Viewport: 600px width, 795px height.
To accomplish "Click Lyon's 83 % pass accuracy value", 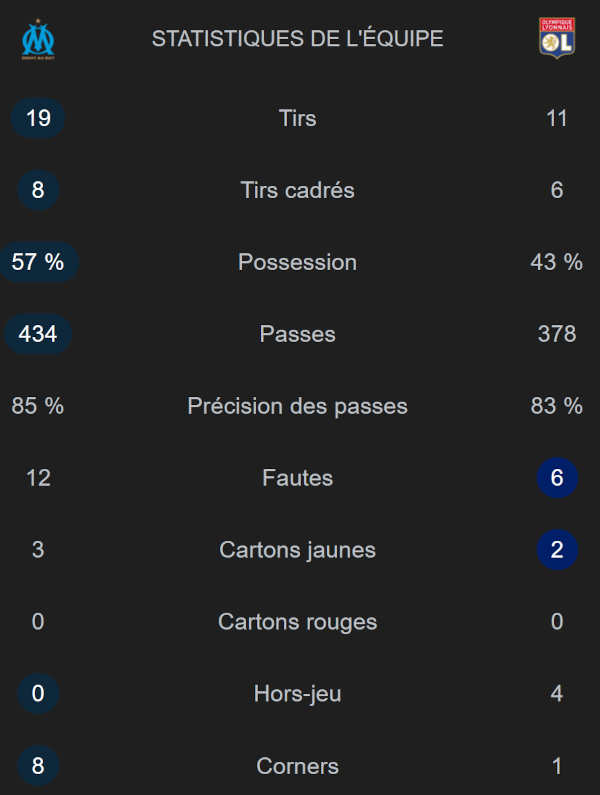I will coord(557,406).
